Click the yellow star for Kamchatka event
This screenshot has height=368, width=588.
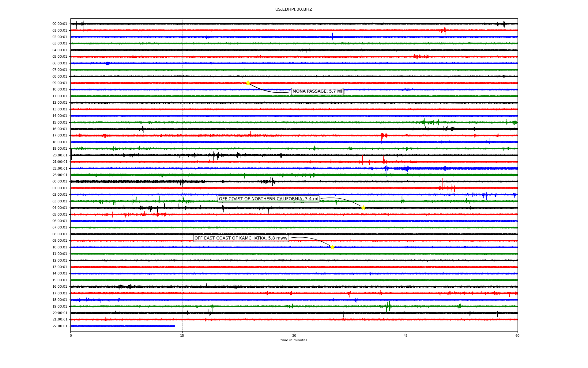332,247
